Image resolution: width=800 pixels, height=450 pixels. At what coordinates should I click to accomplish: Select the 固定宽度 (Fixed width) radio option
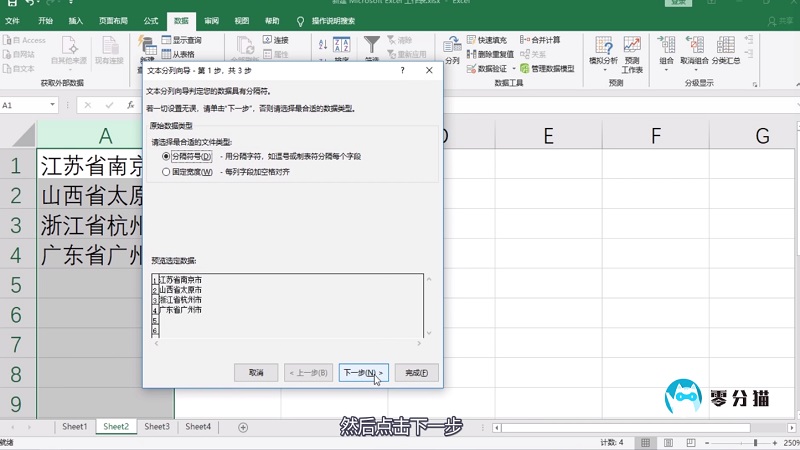pyautogui.click(x=166, y=172)
